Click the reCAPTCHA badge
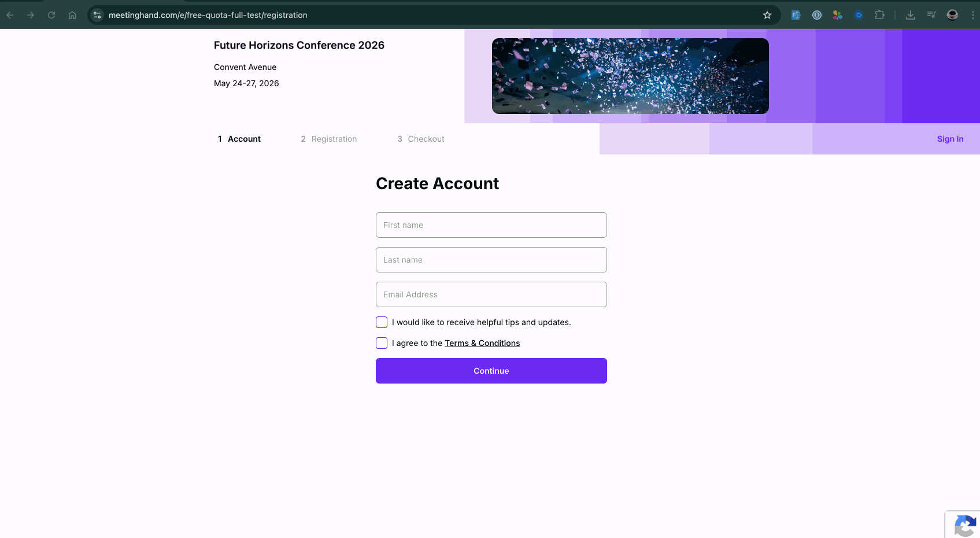980x538 pixels. coord(964,525)
